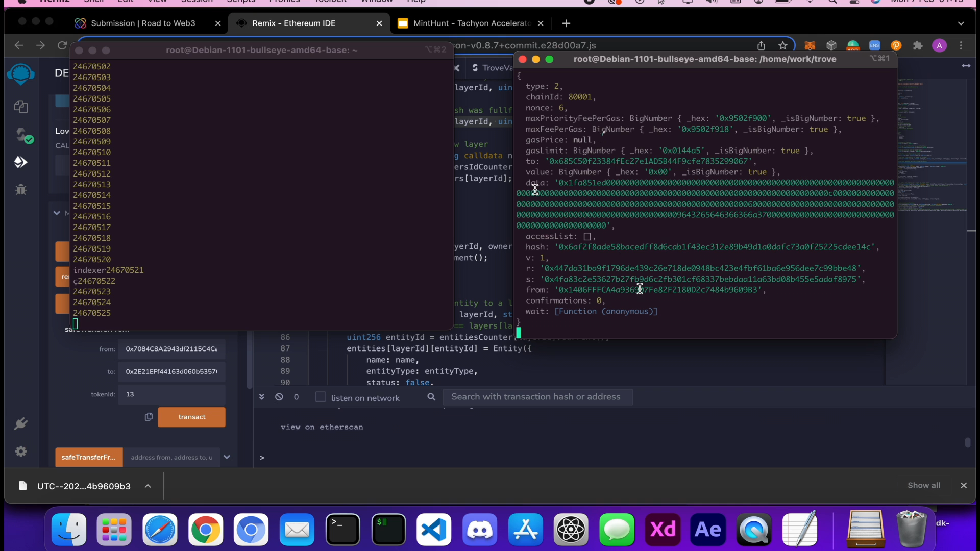
Task: Click the orange transact button
Action: (x=191, y=417)
